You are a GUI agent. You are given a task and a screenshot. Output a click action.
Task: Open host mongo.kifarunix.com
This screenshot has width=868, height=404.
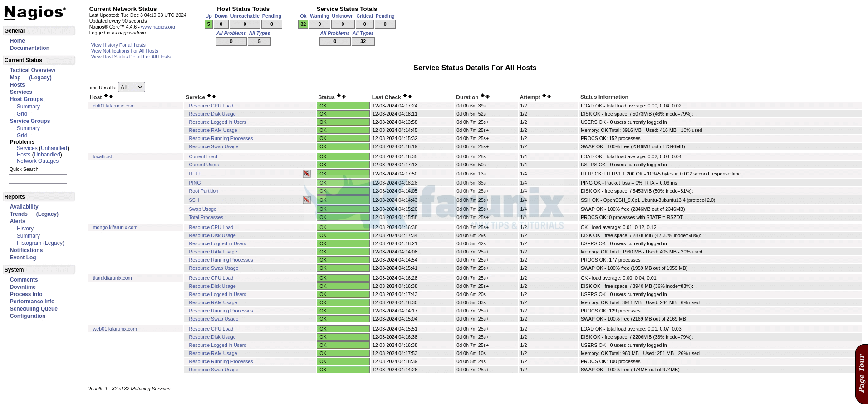(x=115, y=227)
